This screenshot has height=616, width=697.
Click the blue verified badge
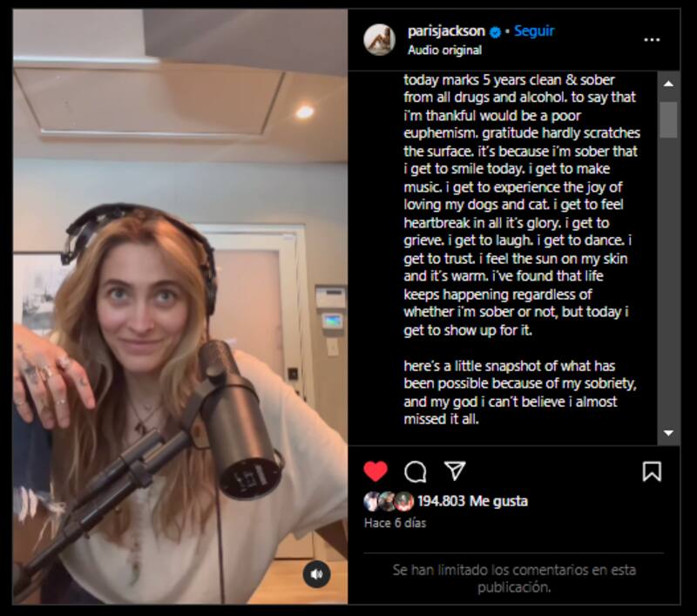tap(495, 32)
